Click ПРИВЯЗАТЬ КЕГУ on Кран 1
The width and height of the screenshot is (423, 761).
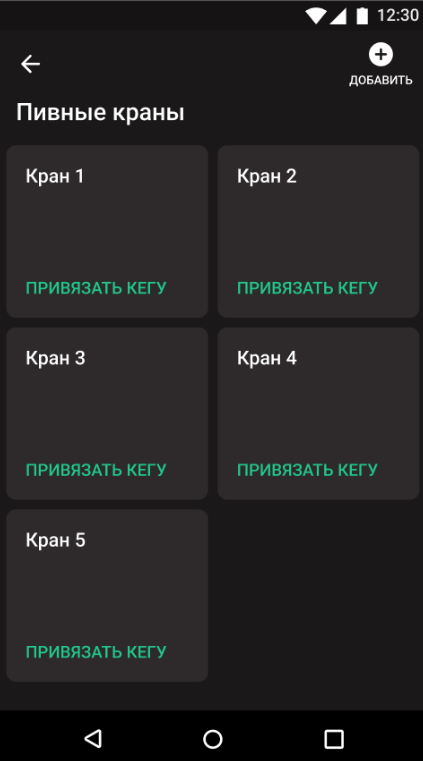pyautogui.click(x=96, y=288)
